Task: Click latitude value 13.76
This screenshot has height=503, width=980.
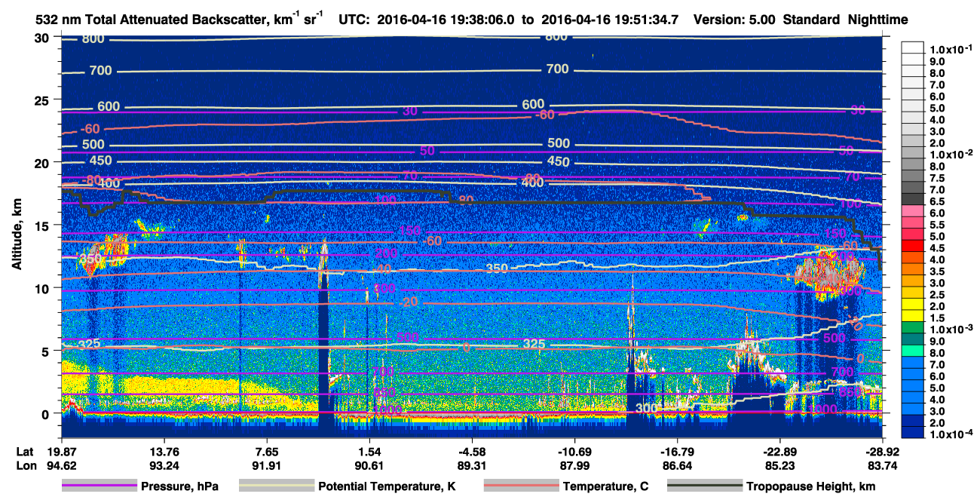Action: (x=164, y=452)
